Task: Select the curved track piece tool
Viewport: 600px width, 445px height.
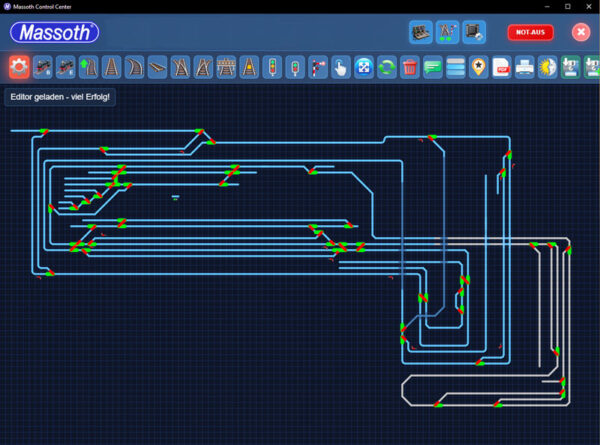Action: pyautogui.click(x=134, y=67)
